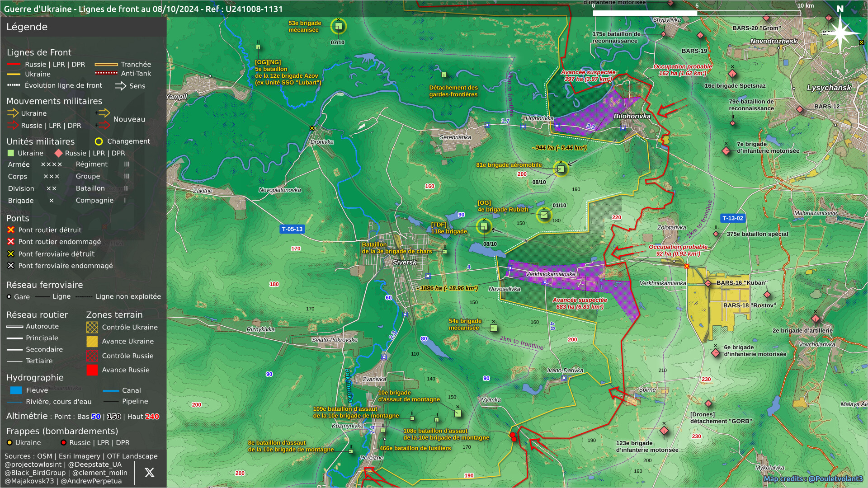Click the BARS-16 Kuban diamond marker
868x488 pixels.
click(x=708, y=283)
